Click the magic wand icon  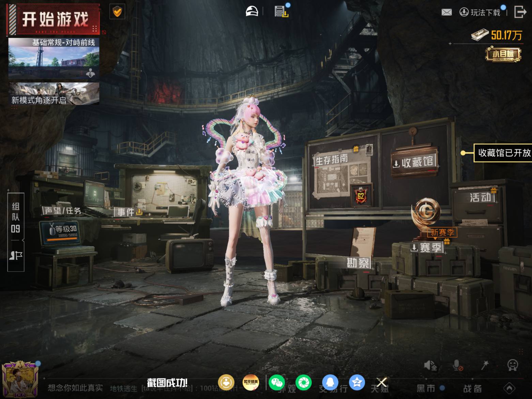485,365
